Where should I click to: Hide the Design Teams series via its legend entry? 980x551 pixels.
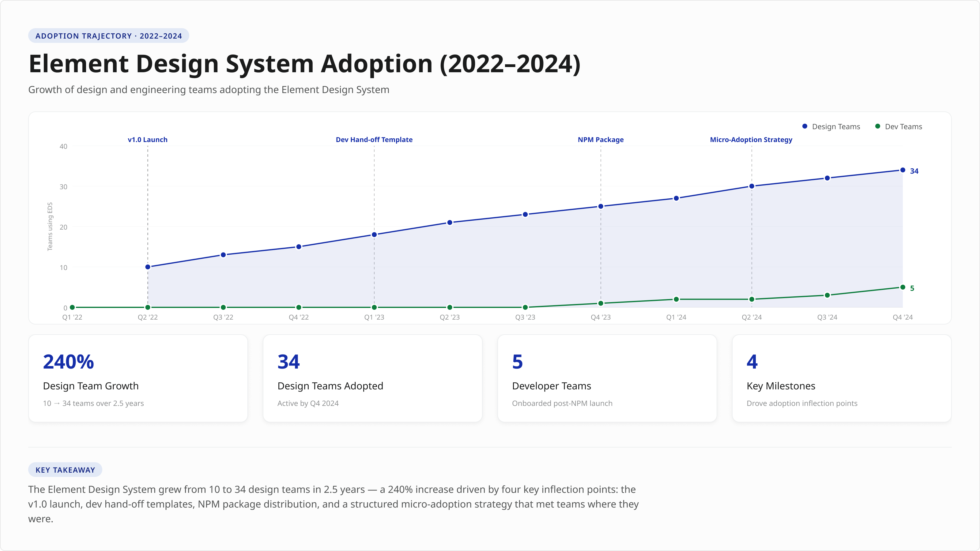835,126
